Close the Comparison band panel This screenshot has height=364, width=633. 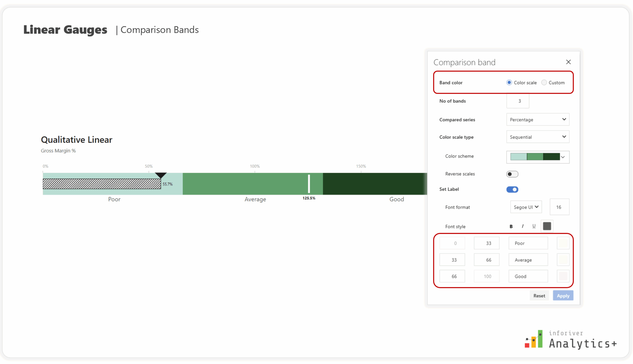(x=568, y=62)
